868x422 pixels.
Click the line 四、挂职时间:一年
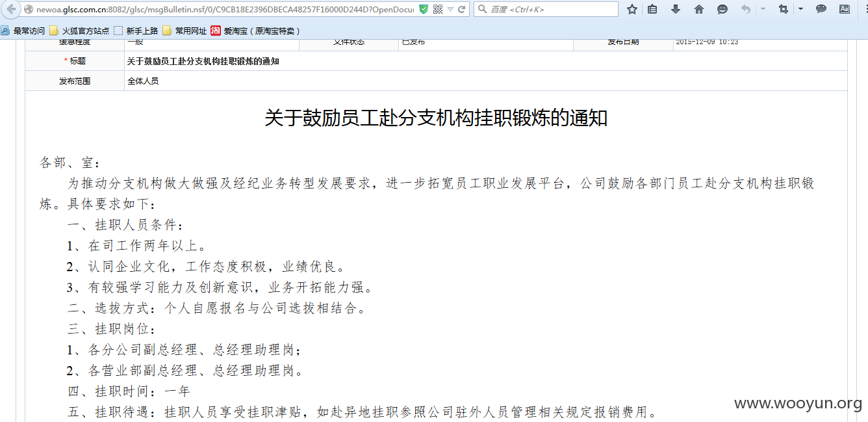click(x=129, y=391)
